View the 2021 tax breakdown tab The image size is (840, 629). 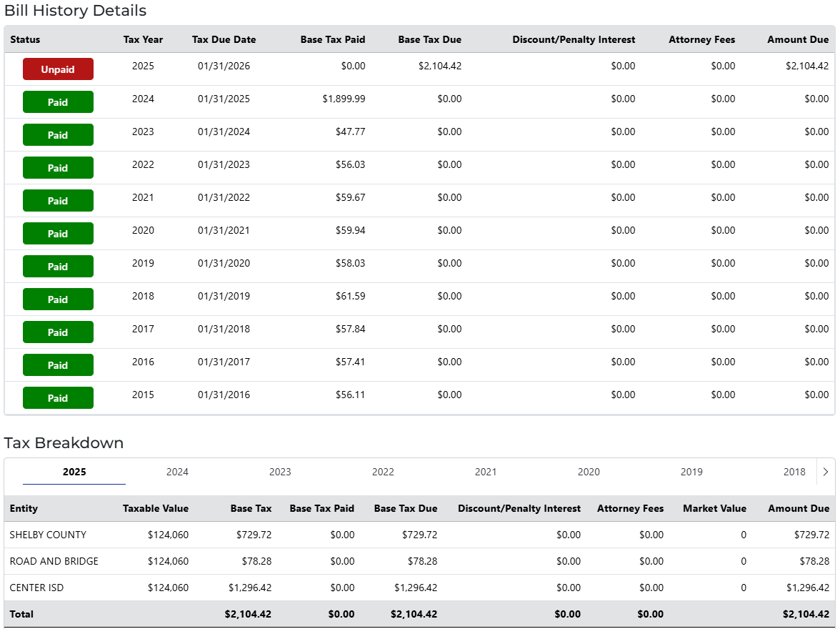(x=486, y=472)
